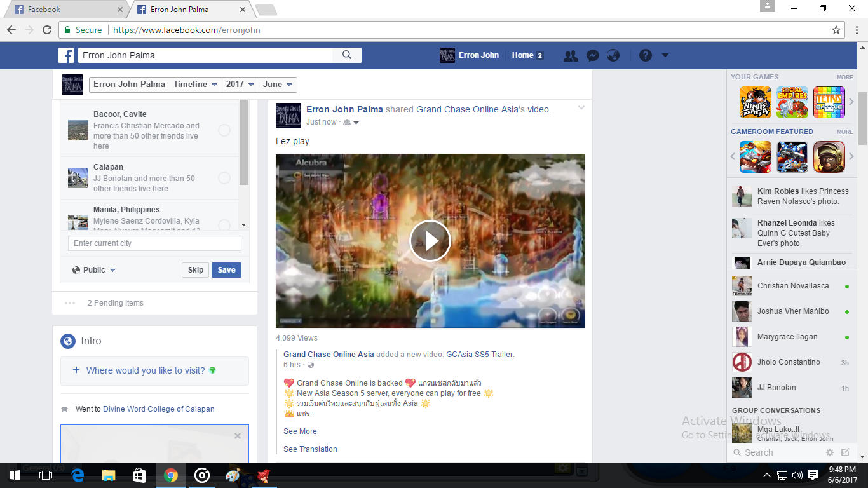Open Task View on the taskbar
The width and height of the screenshot is (868, 488).
pos(46,475)
